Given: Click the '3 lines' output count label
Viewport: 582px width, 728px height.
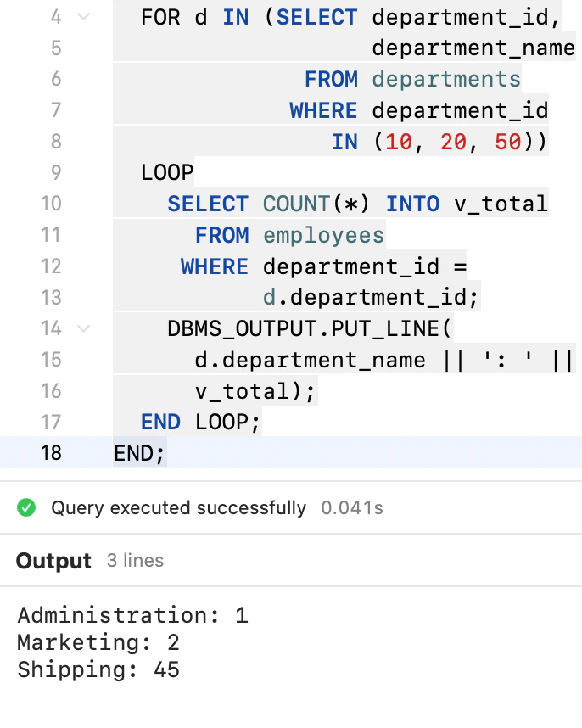Looking at the screenshot, I should coord(135,560).
